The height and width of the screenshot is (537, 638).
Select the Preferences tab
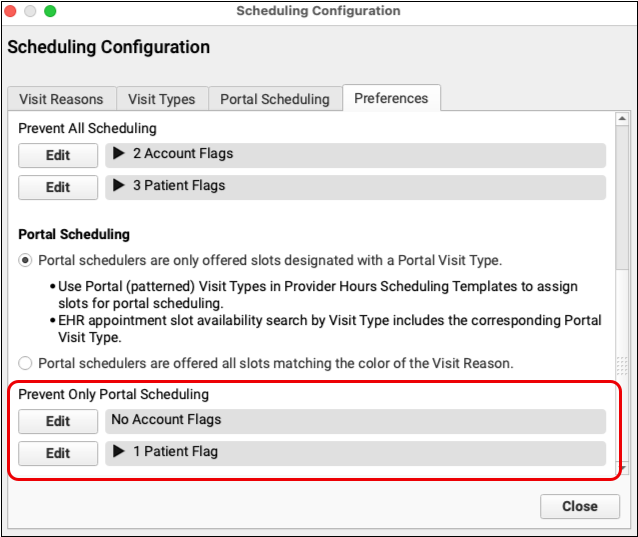click(391, 98)
